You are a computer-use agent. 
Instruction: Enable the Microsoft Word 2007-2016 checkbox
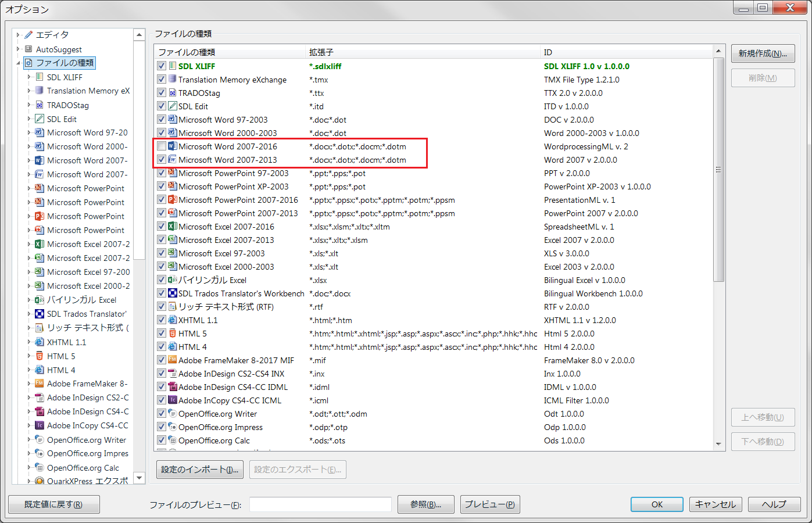coord(162,146)
